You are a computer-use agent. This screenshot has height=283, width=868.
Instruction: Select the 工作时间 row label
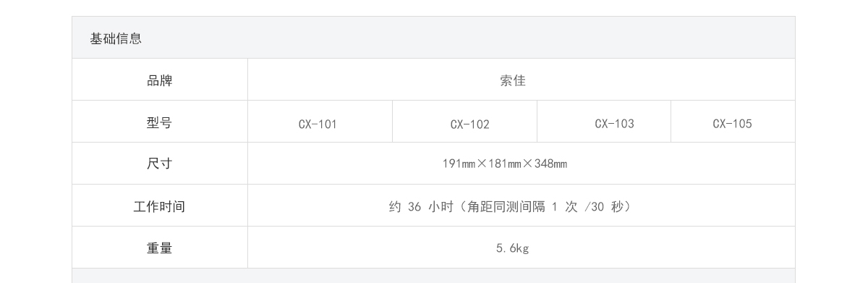160,206
